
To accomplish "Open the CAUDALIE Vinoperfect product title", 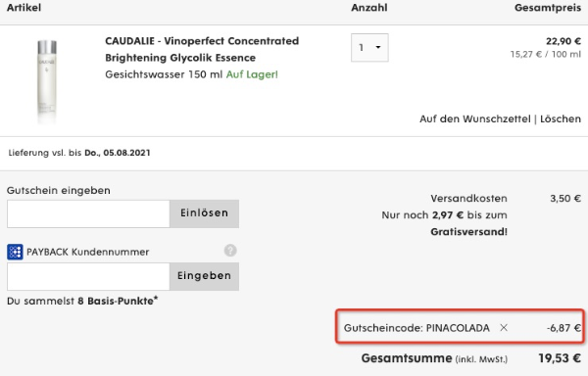I will click(x=202, y=41).
